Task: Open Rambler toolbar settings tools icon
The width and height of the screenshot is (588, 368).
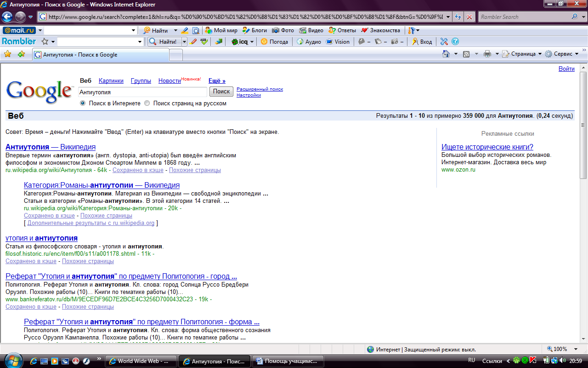Action: [x=444, y=41]
